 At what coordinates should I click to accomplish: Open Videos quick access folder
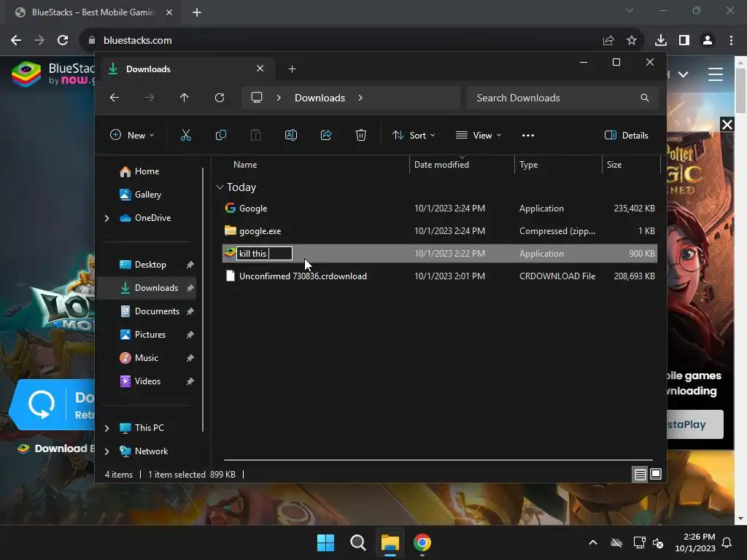coord(147,381)
